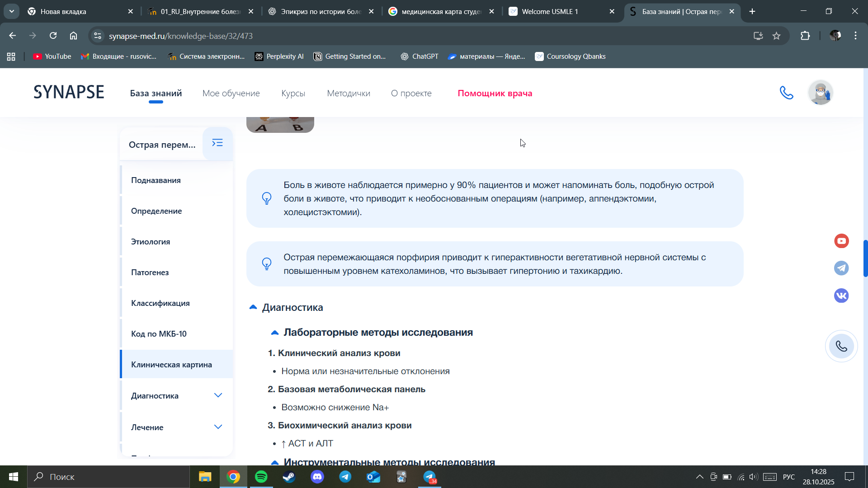The width and height of the screenshot is (868, 488).
Task: Collapse the sidebar table of contents icon
Action: click(217, 143)
